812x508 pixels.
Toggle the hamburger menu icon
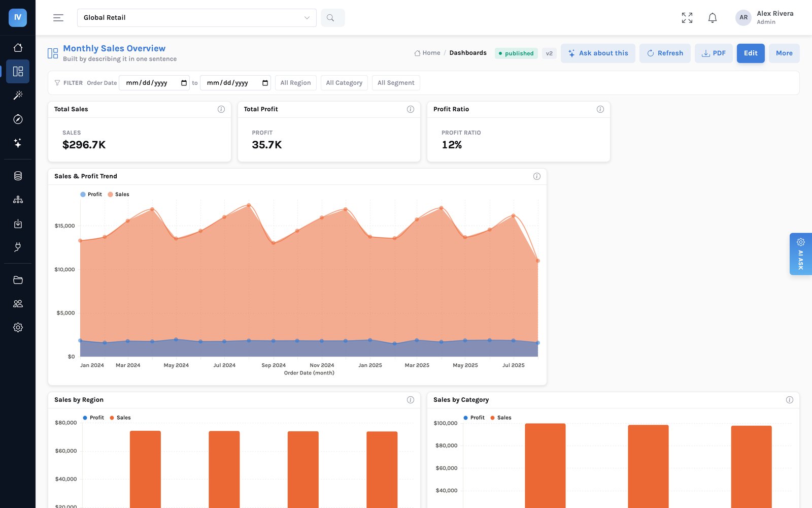pos(58,18)
